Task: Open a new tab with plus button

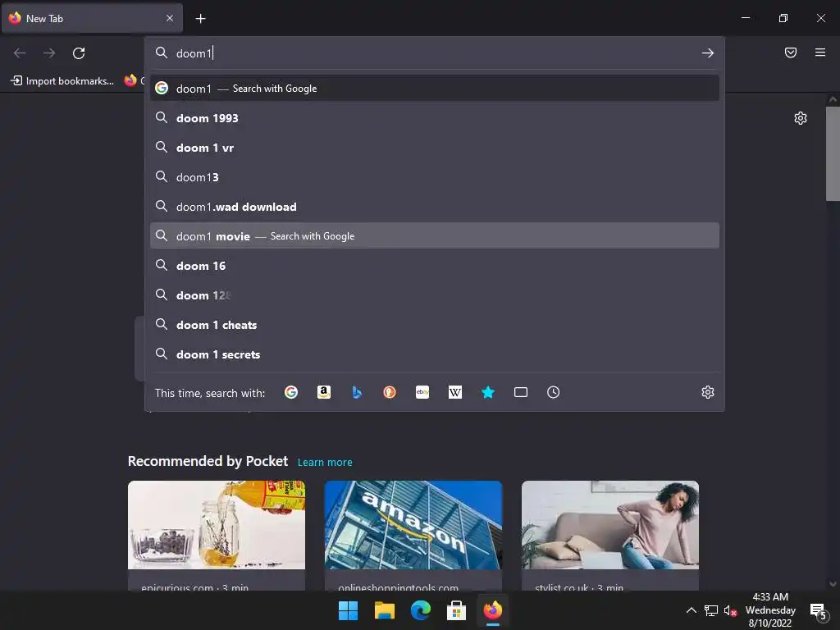Action: [200, 19]
